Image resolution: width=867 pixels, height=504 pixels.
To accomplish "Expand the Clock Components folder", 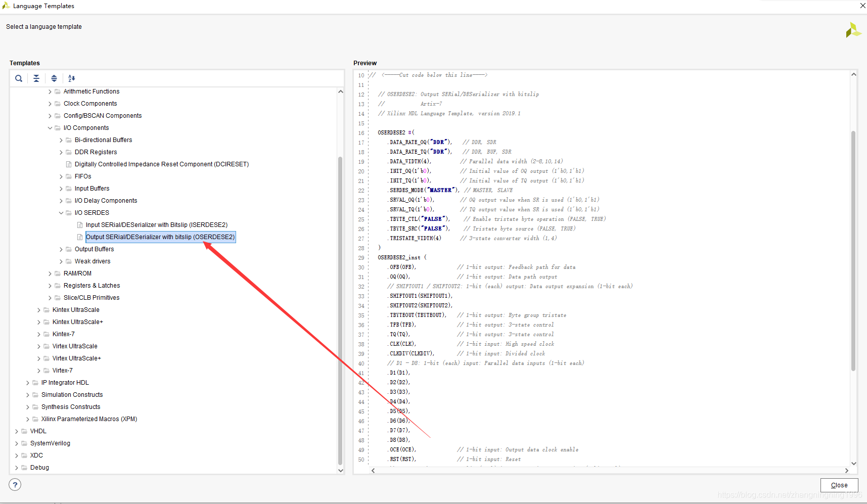I will [50, 104].
